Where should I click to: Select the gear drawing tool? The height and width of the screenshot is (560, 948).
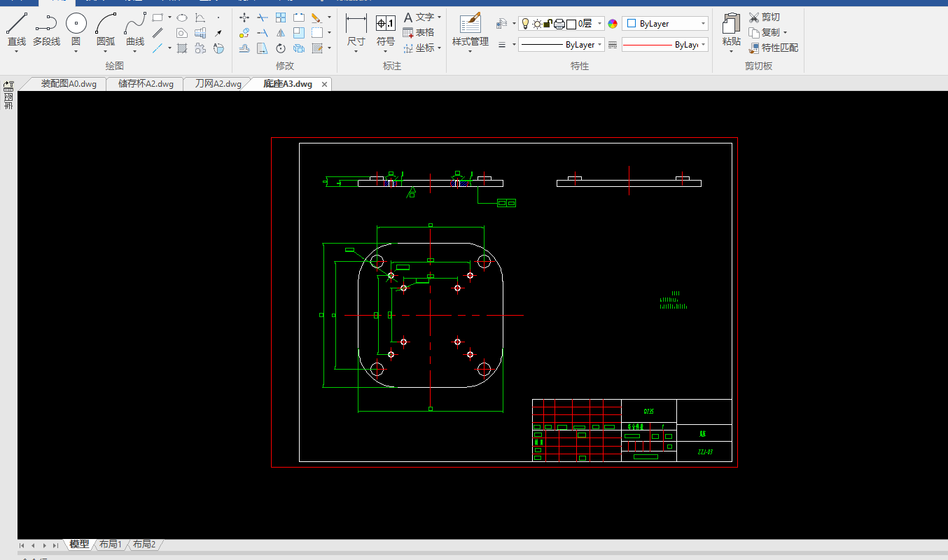pyautogui.click(x=200, y=48)
